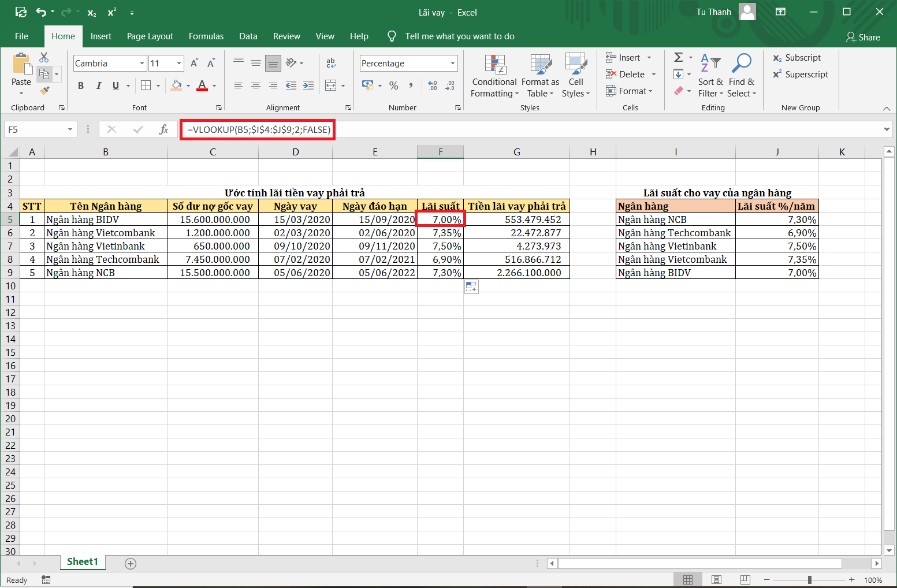
Task: Open the Conditional Formatting menu
Action: 494,76
